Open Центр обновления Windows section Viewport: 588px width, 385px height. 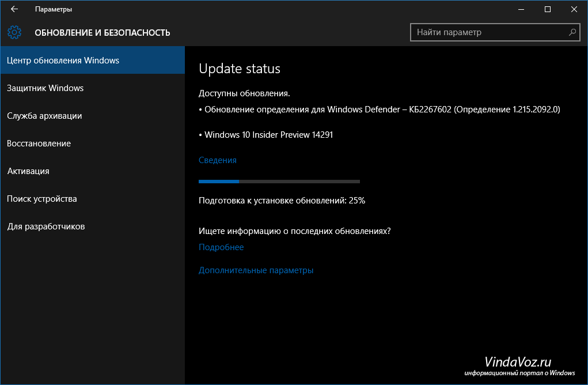(x=93, y=60)
